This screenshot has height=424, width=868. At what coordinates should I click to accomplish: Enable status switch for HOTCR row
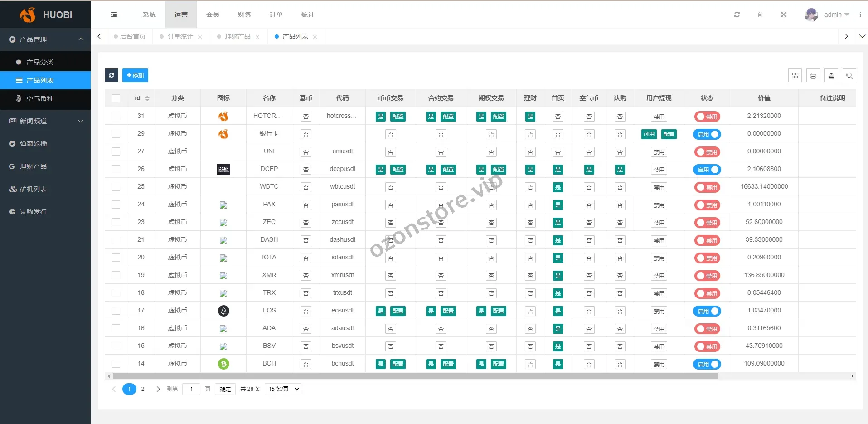click(x=707, y=117)
